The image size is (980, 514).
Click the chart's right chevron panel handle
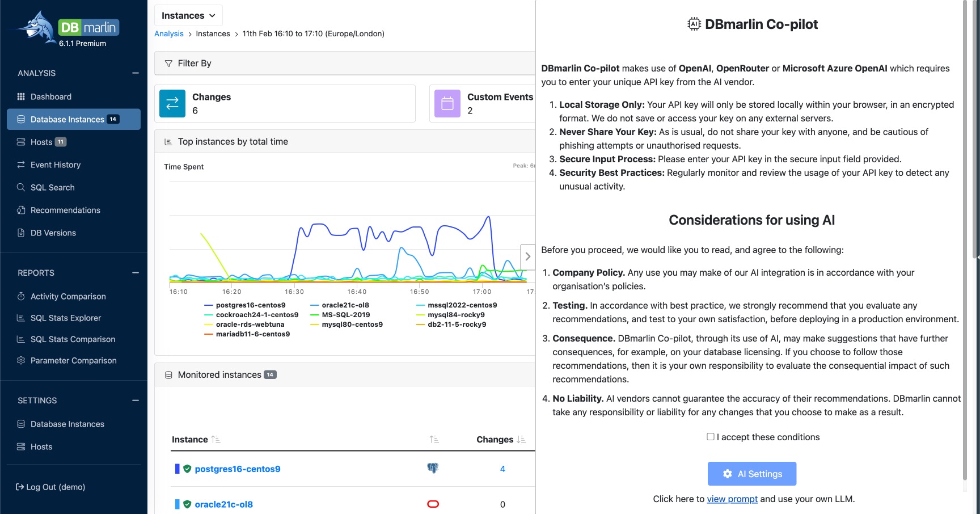coord(527,256)
